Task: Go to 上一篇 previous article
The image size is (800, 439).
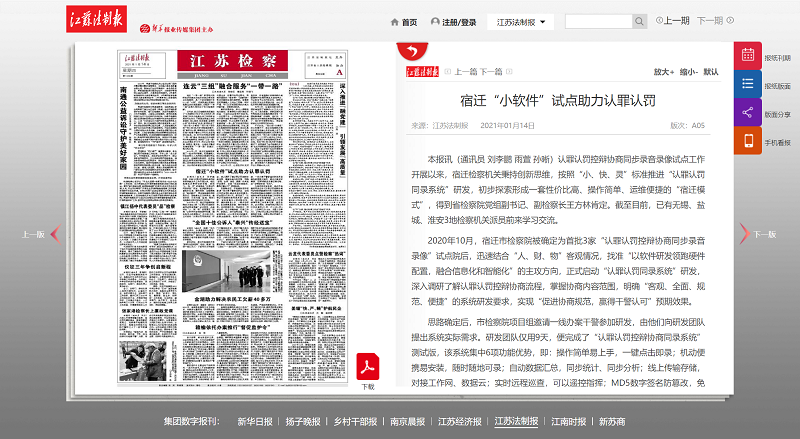Action: 465,72
